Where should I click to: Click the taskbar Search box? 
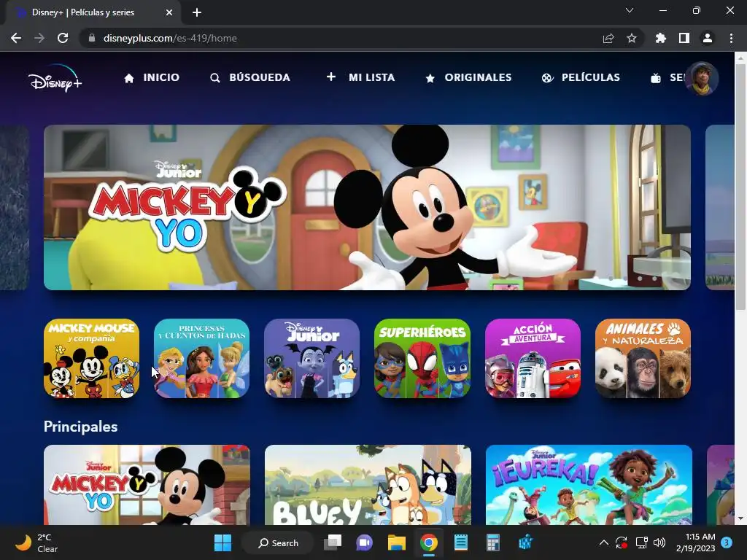278,542
